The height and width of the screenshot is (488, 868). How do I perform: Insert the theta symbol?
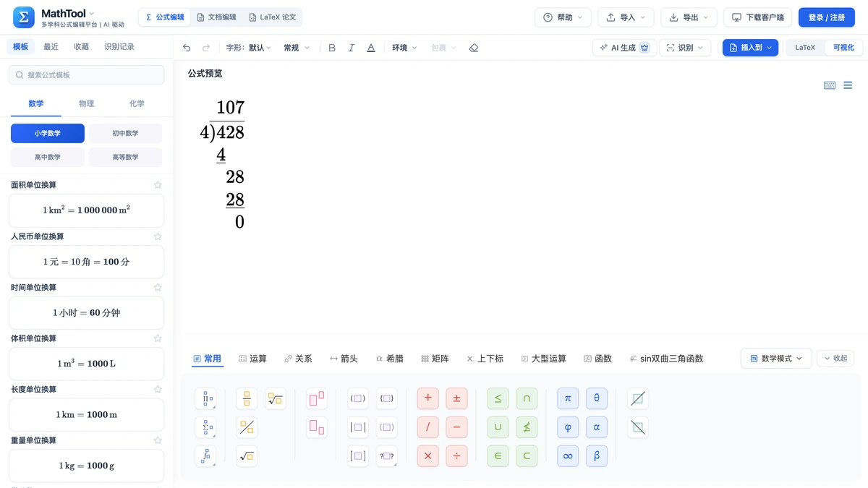tap(597, 398)
